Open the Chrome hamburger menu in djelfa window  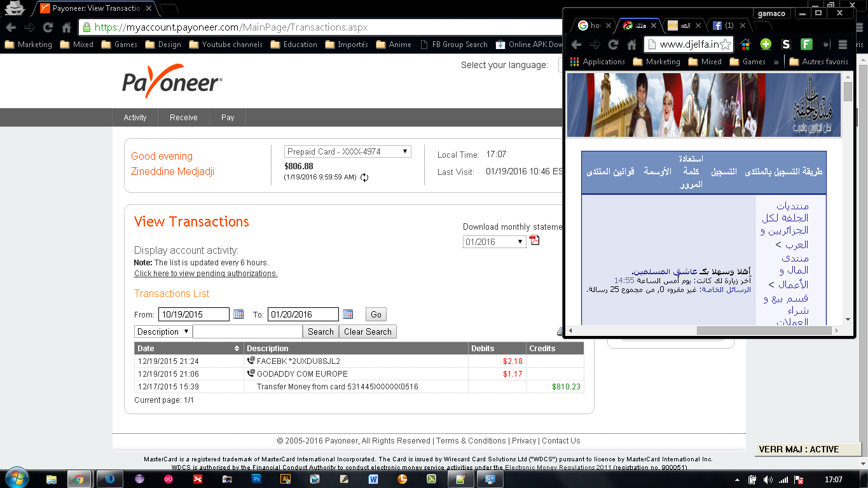coord(843,45)
